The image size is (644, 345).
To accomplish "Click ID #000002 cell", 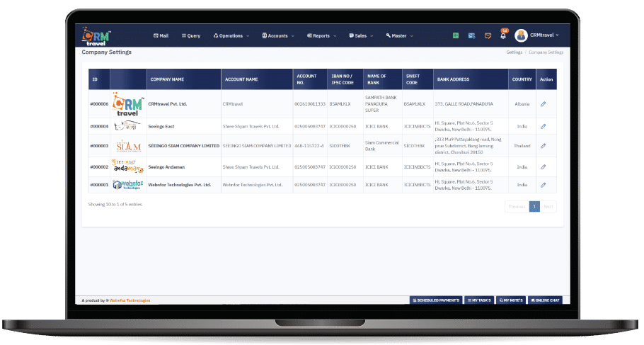I will pos(99,167).
